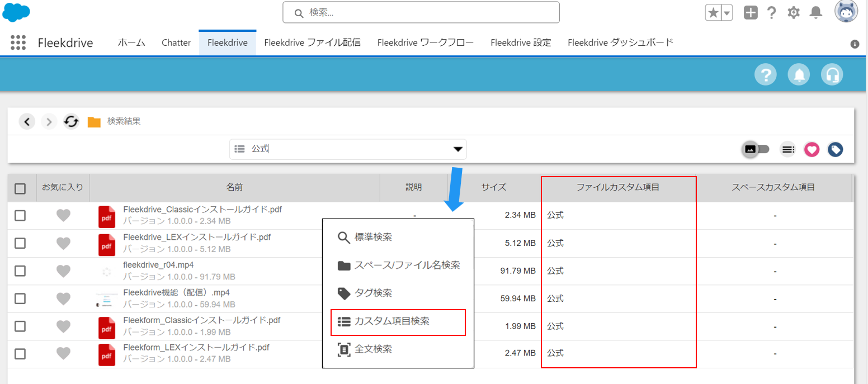Sort by the サイズ column header
This screenshot has width=868, height=384.
click(493, 187)
